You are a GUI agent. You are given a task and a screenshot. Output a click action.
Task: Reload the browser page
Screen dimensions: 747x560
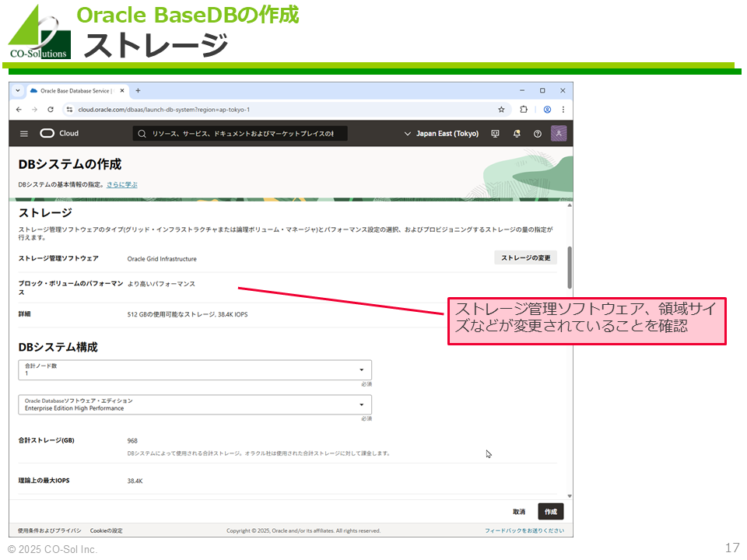point(51,110)
